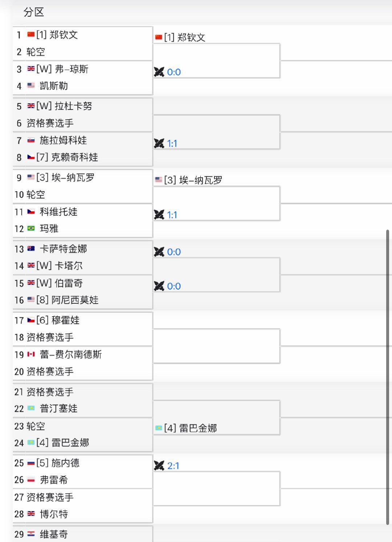Click head-to-head icon for 弗-琼斯 vs 凯斯勒
Screen dimensions: 392x542
[x=159, y=72]
